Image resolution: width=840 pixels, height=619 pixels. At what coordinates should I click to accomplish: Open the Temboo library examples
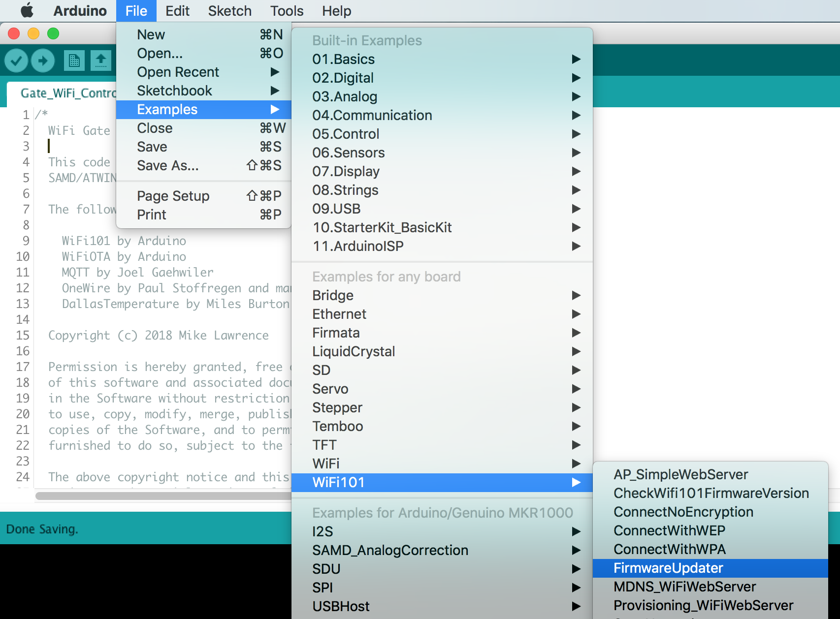pos(442,426)
